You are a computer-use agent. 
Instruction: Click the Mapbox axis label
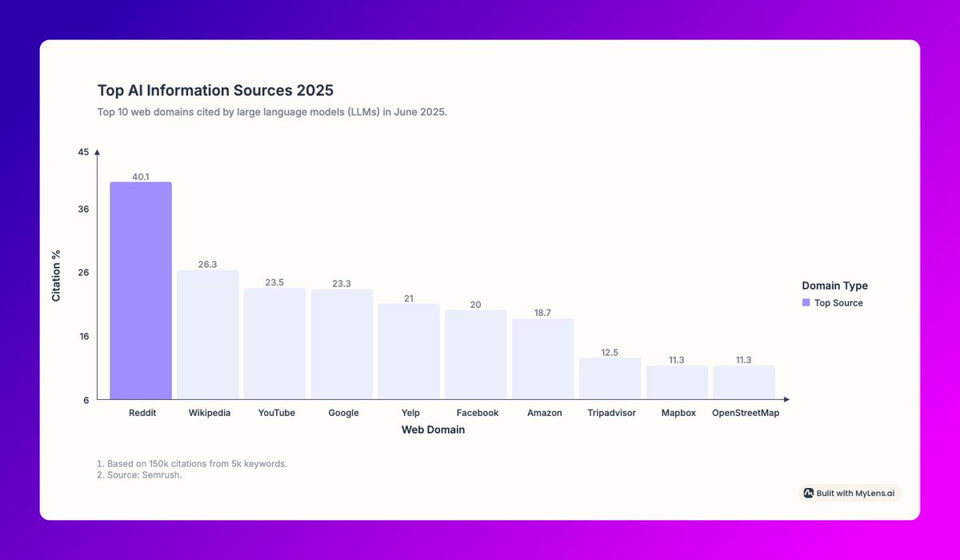tap(678, 413)
